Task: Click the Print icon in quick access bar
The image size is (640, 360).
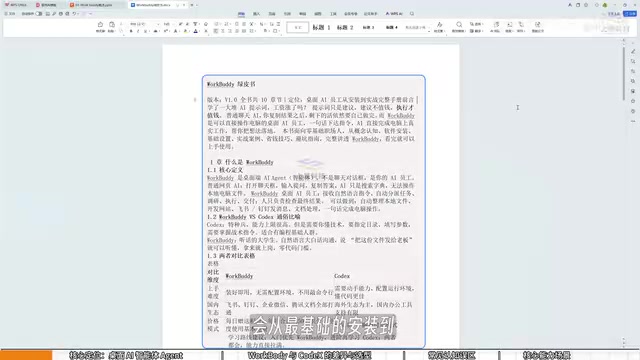Action: tap(61, 13)
